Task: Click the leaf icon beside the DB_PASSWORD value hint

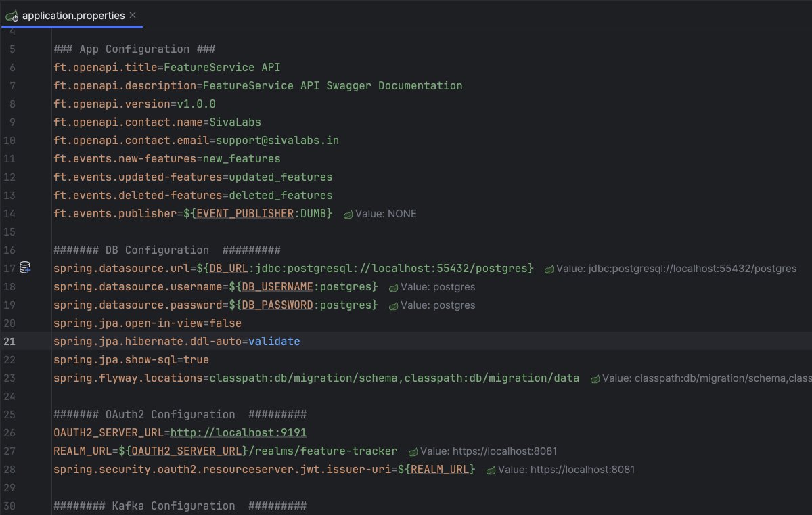Action: 393,305
